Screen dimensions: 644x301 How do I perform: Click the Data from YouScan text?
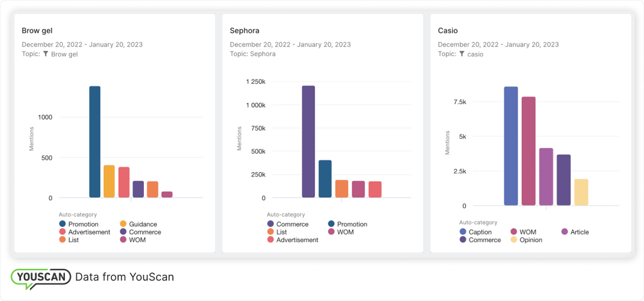pyautogui.click(x=124, y=277)
